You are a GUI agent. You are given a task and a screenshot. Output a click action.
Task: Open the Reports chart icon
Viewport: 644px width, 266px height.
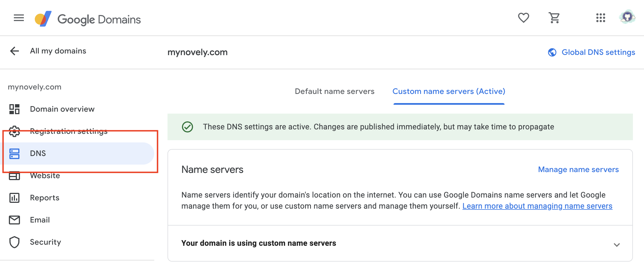14,198
